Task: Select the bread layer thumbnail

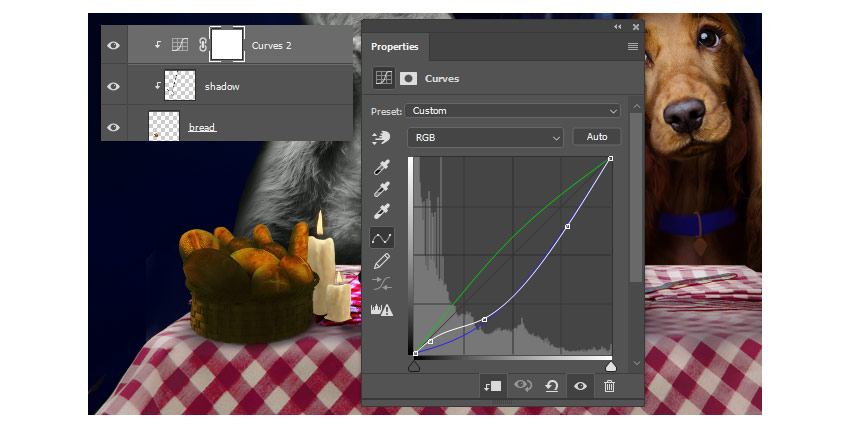Action: click(164, 126)
